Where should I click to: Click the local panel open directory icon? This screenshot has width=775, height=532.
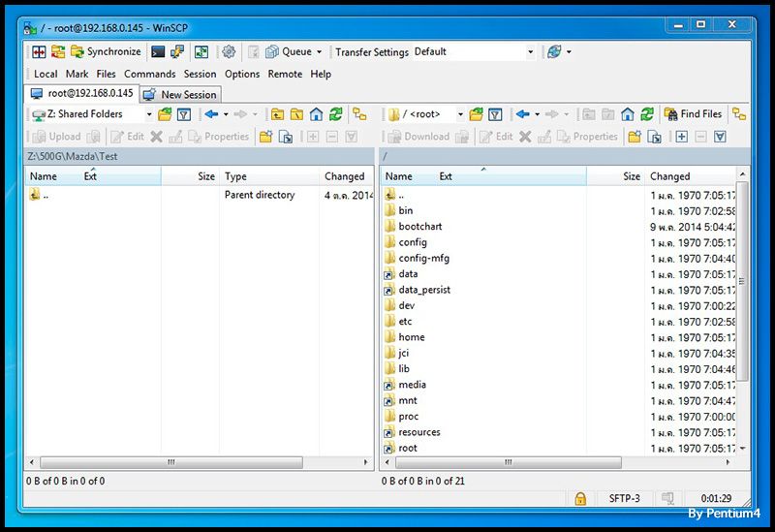tap(165, 114)
